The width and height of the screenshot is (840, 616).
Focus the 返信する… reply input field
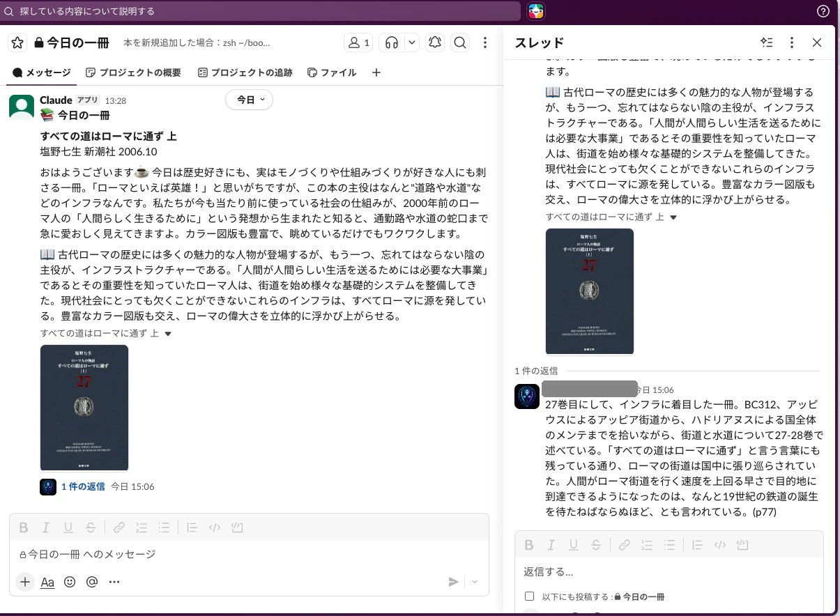coord(669,572)
